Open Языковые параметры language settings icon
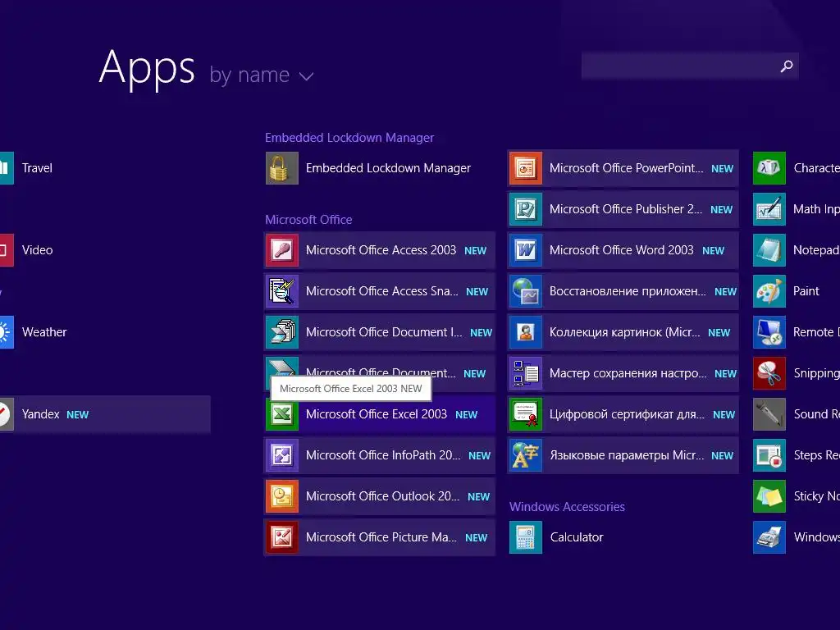840x630 pixels. click(x=526, y=455)
